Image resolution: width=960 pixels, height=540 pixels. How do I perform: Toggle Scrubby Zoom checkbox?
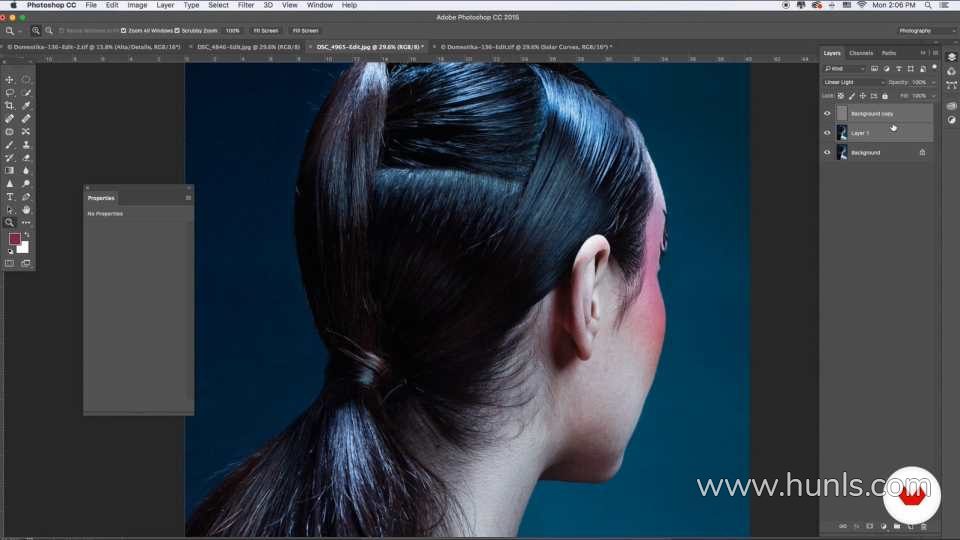point(177,31)
